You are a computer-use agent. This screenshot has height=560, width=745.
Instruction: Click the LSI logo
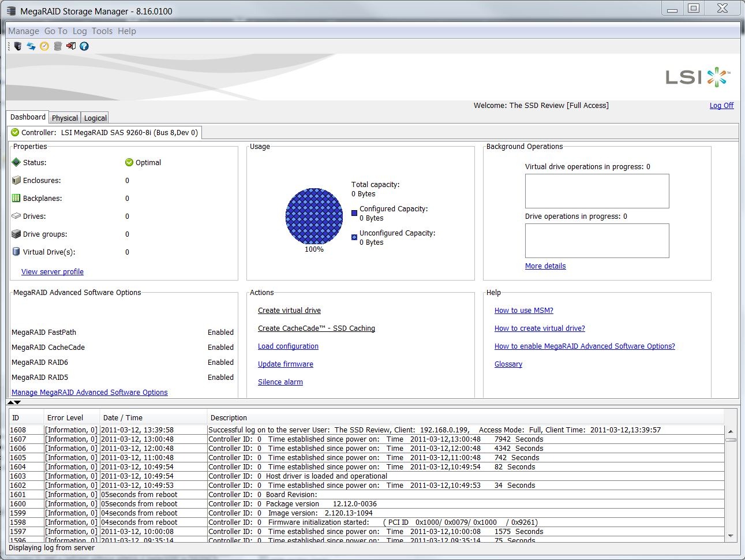coord(698,77)
